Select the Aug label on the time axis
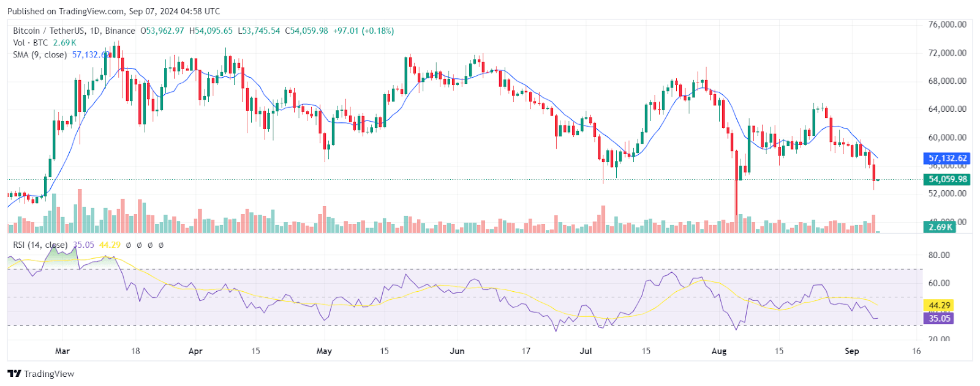The width and height of the screenshot is (980, 386). point(719,351)
